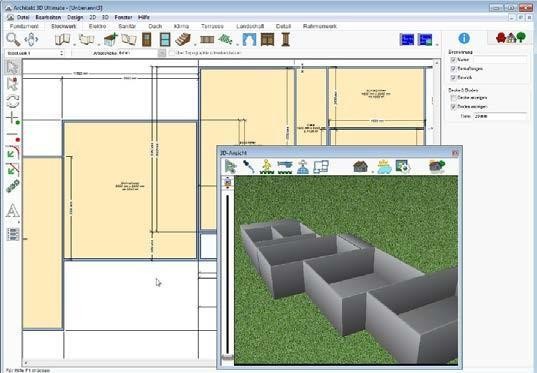Select the column tool icon
This screenshot has width=537, height=373.
(286, 39)
